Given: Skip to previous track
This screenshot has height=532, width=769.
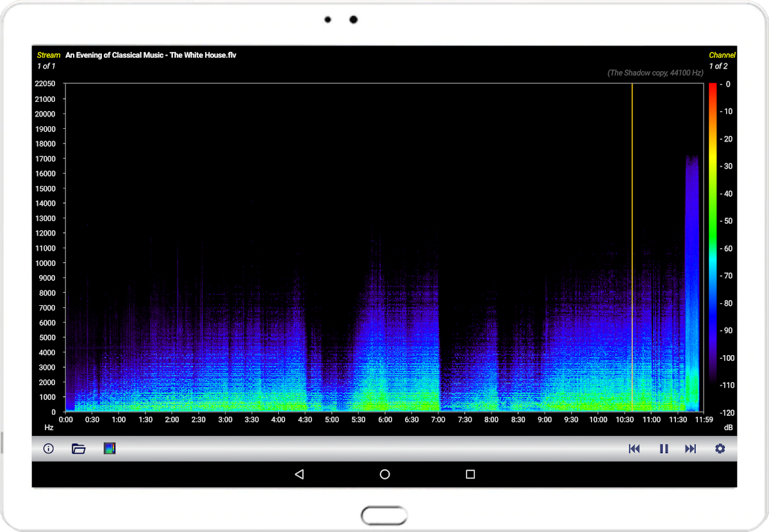Looking at the screenshot, I should [x=634, y=449].
